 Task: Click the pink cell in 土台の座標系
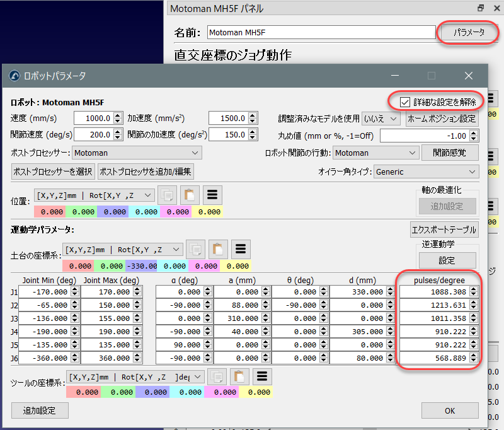[204, 266]
